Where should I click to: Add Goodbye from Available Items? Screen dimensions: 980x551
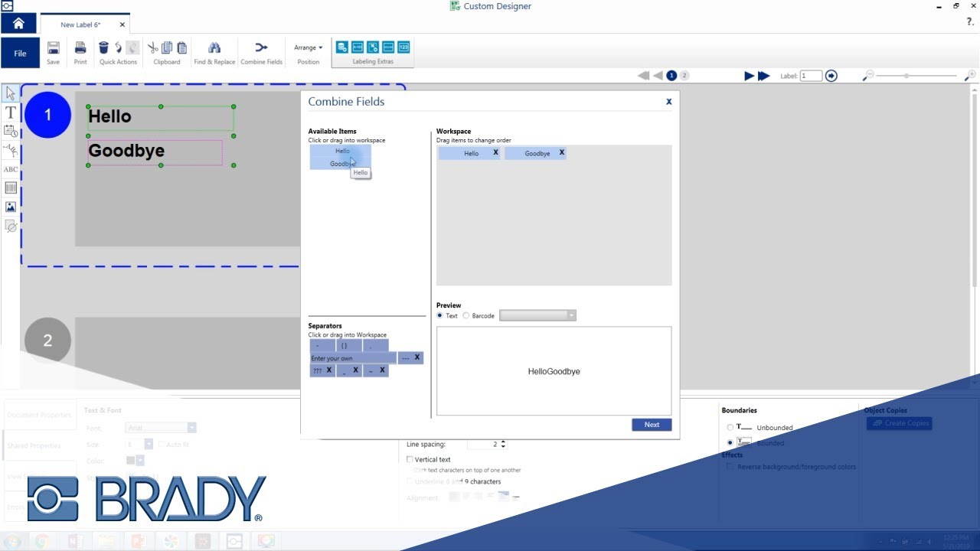point(341,164)
